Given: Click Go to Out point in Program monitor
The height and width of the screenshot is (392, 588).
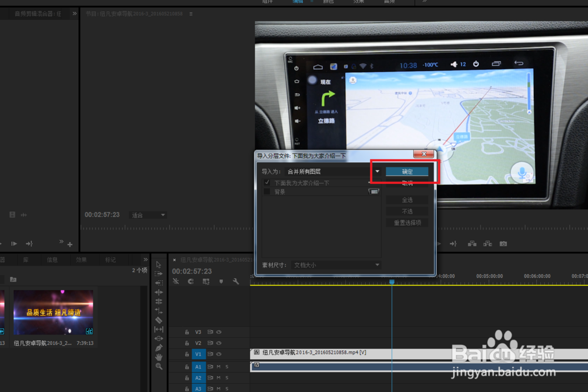Looking at the screenshot, I should [x=453, y=244].
